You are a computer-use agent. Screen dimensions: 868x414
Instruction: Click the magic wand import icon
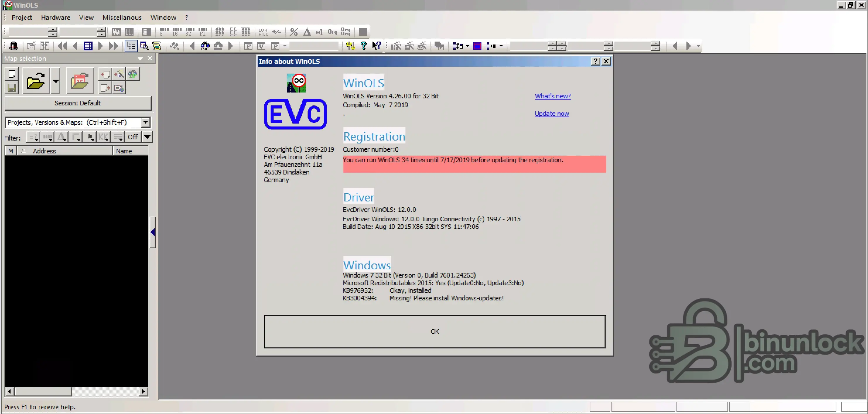pos(119,74)
